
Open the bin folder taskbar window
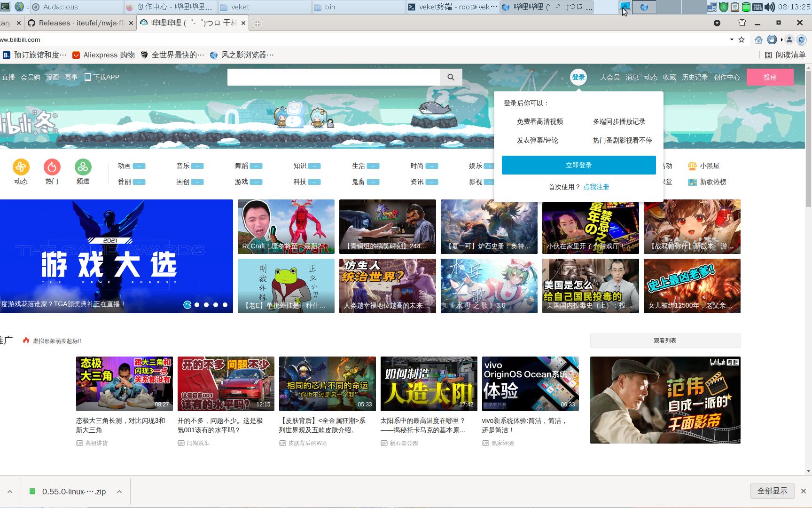pyautogui.click(x=359, y=7)
